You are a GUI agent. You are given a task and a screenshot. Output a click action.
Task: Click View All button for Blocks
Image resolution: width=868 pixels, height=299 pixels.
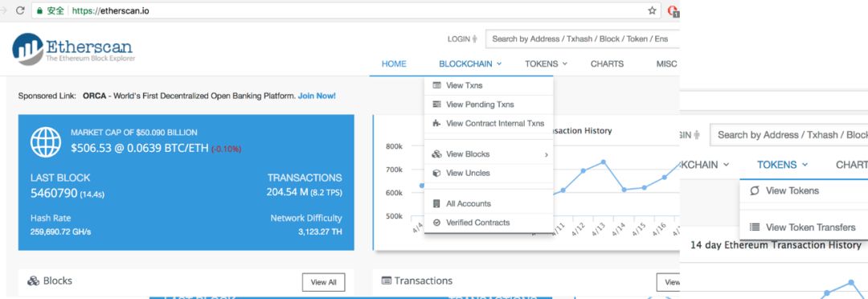click(323, 282)
